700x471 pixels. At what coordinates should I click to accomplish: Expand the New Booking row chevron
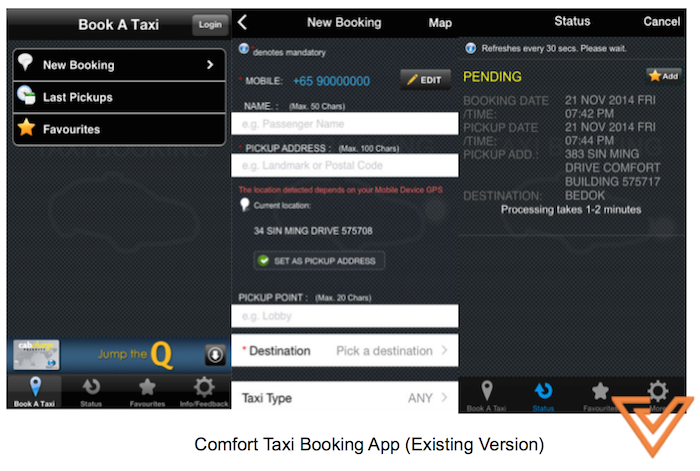point(210,65)
